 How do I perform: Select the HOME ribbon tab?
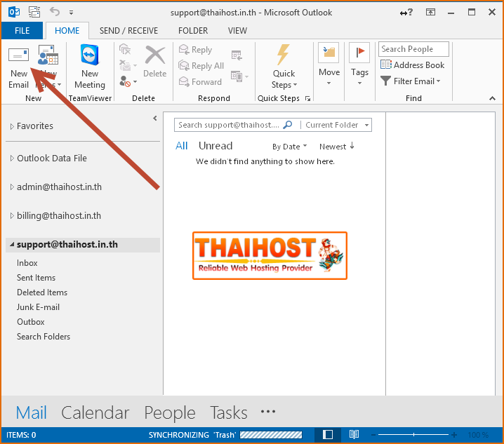(67, 31)
